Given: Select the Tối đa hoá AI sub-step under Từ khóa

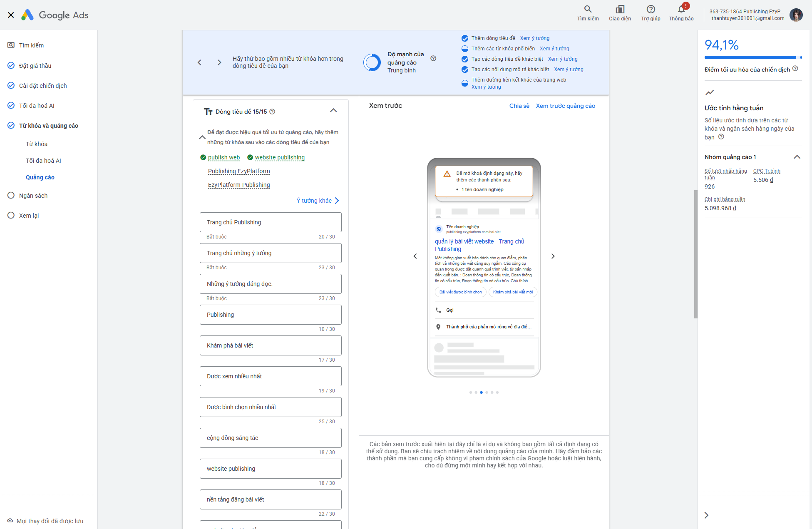Looking at the screenshot, I should (x=43, y=161).
